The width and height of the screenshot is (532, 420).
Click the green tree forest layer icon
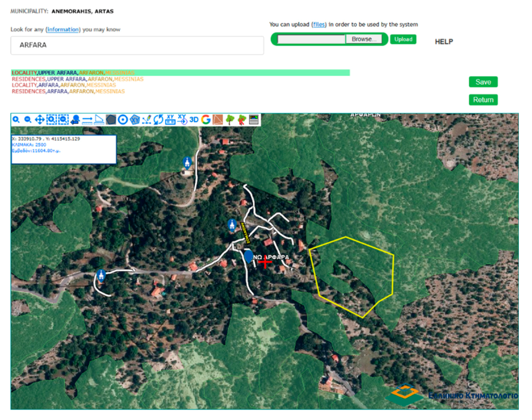point(230,120)
